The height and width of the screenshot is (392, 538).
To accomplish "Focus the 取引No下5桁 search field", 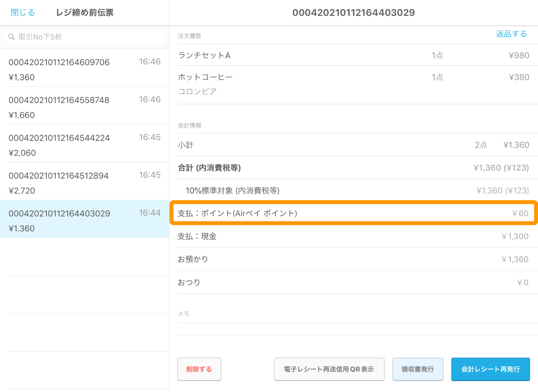I will [84, 37].
